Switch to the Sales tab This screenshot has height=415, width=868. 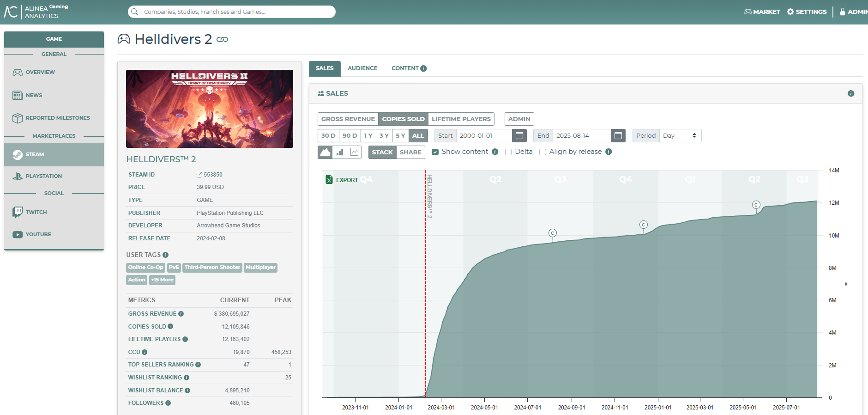coord(325,68)
